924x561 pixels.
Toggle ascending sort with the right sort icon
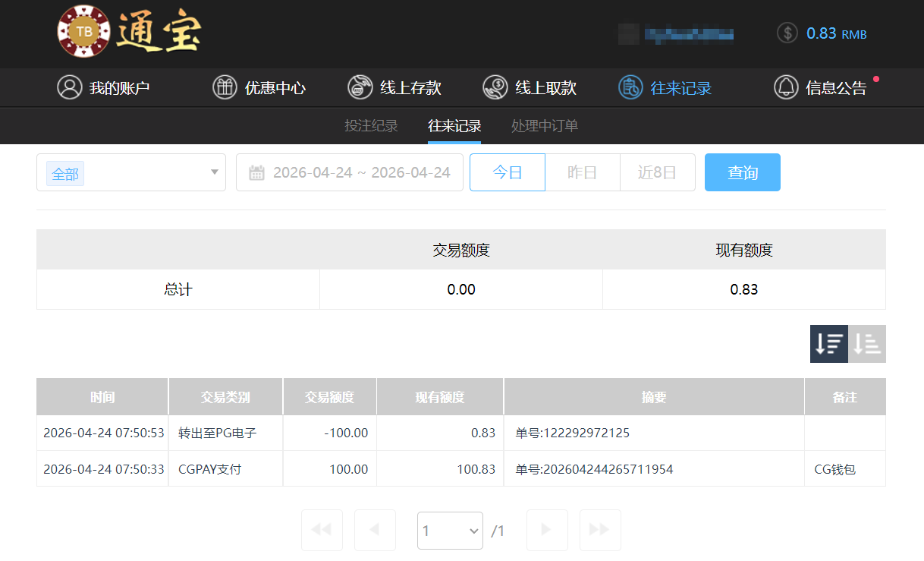click(x=867, y=344)
